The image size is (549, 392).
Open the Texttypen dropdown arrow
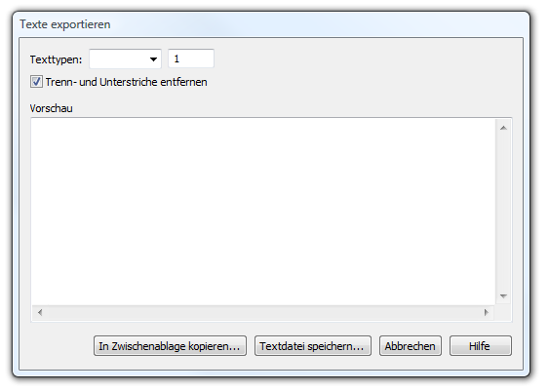[153, 59]
